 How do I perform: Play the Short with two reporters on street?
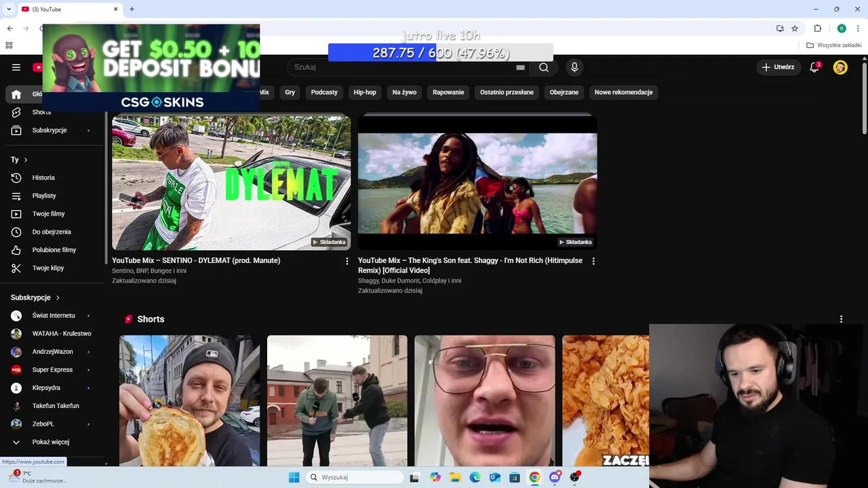point(337,401)
